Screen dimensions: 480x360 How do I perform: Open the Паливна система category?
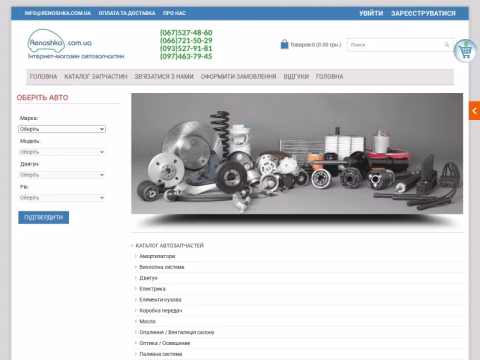click(161, 354)
